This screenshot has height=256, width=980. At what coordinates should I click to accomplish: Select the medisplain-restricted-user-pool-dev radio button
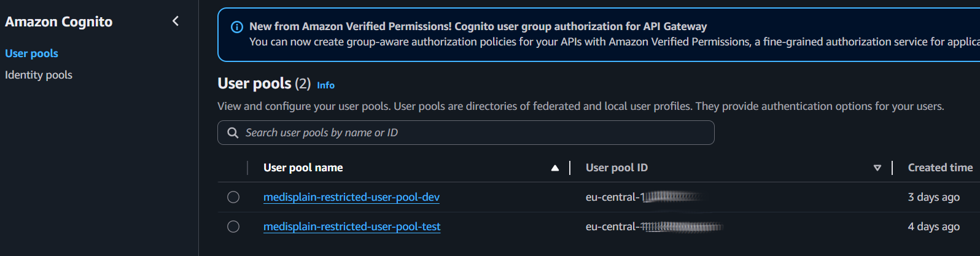(233, 197)
